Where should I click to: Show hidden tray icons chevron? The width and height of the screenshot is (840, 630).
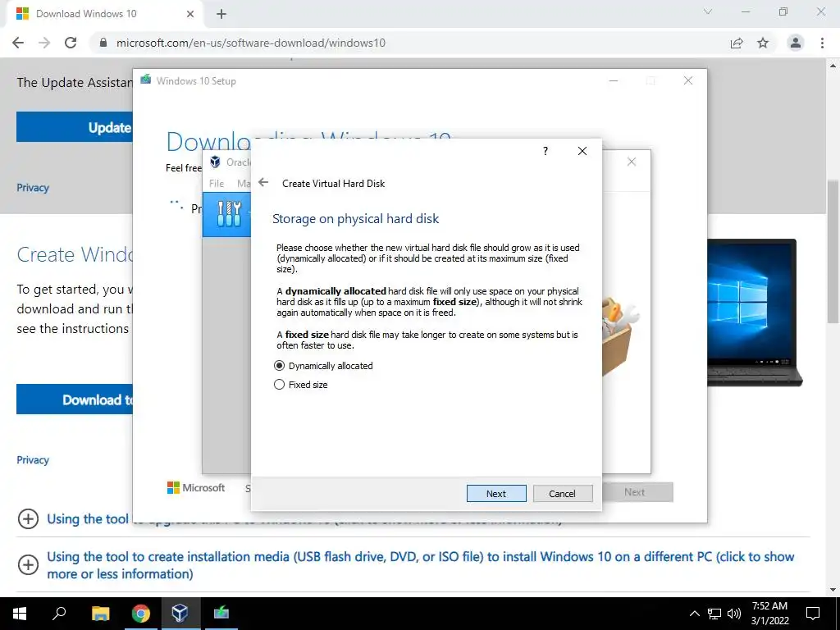(694, 614)
